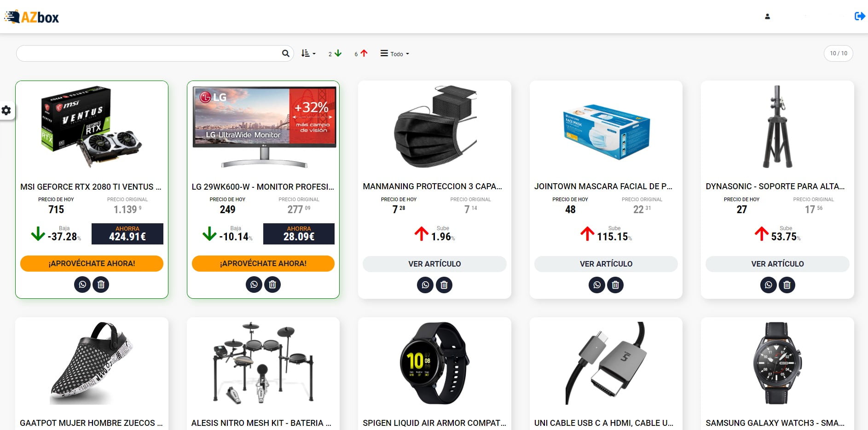Filter by price drops green arrow
This screenshot has height=430, width=868.
[335, 54]
